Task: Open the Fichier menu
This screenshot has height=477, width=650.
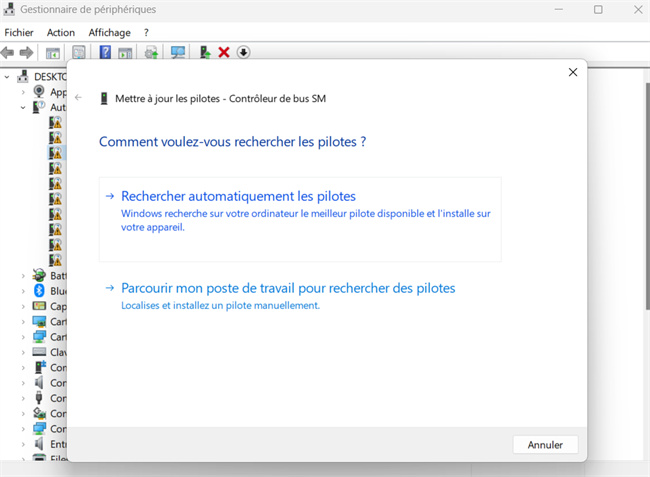Action: [19, 32]
